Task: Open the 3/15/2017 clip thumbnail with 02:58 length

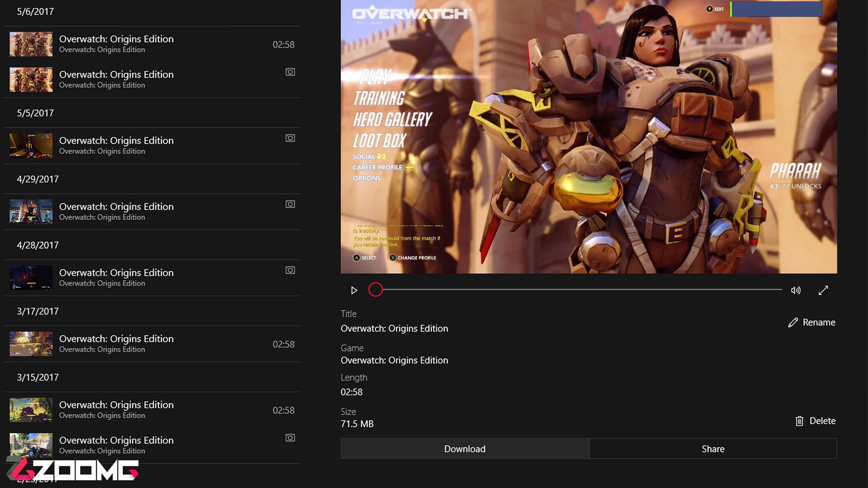Action: point(31,410)
